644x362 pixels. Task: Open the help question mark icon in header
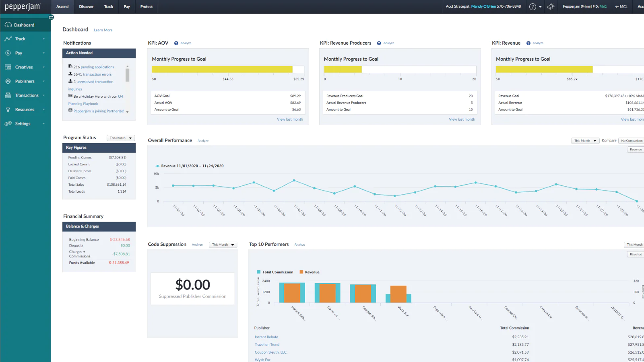533,7
